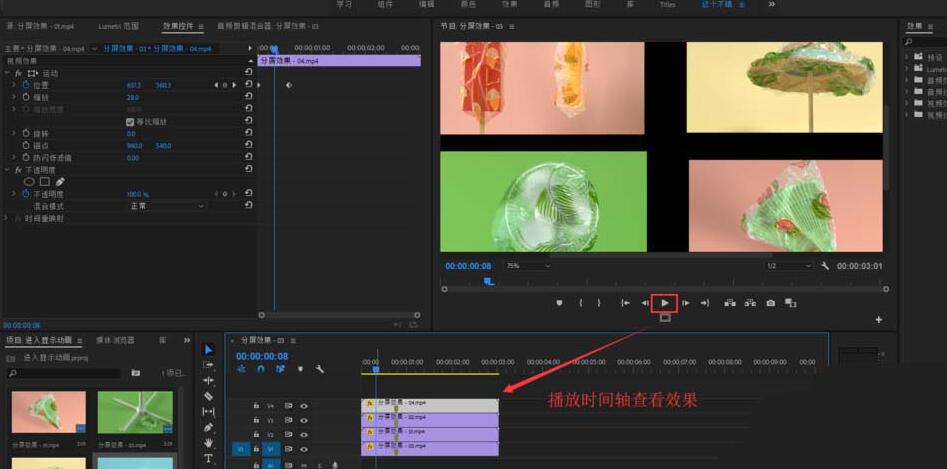947x469 pixels.
Task: Open the blend mode (混合模式) dropdown
Action: 166,206
